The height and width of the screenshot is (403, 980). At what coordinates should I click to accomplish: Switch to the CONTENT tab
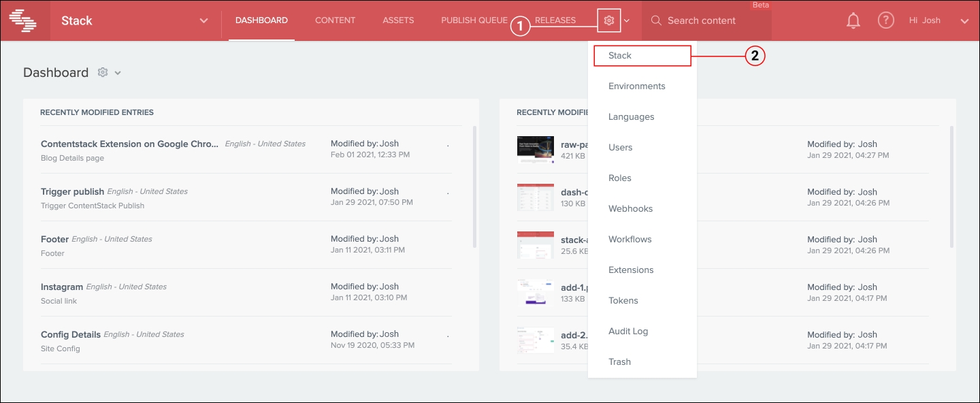pyautogui.click(x=335, y=20)
